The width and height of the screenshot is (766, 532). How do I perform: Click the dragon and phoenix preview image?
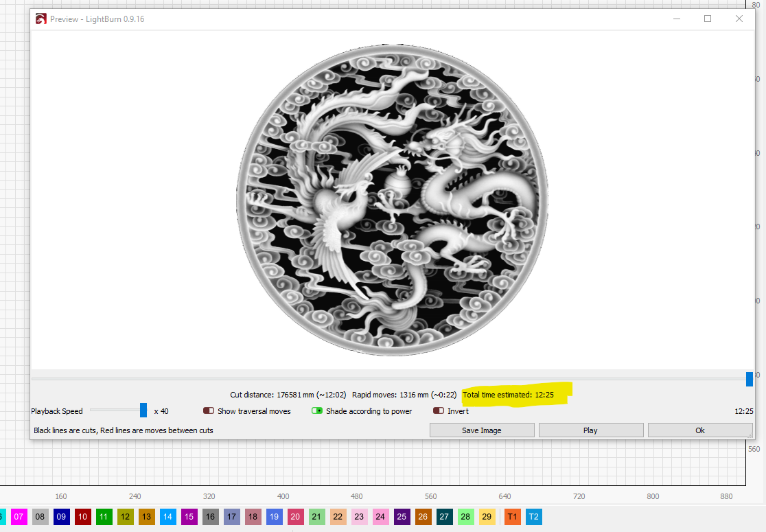coord(393,200)
